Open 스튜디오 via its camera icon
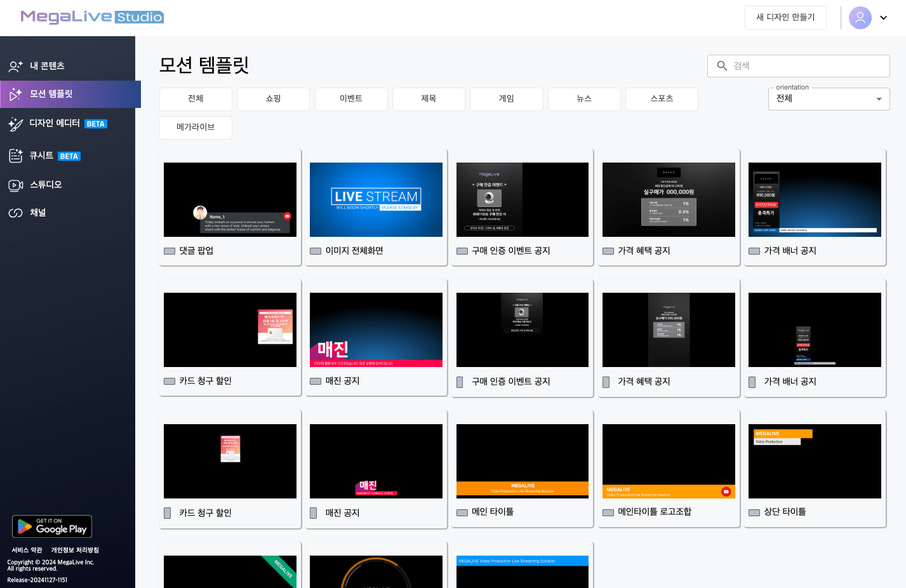 [16, 185]
